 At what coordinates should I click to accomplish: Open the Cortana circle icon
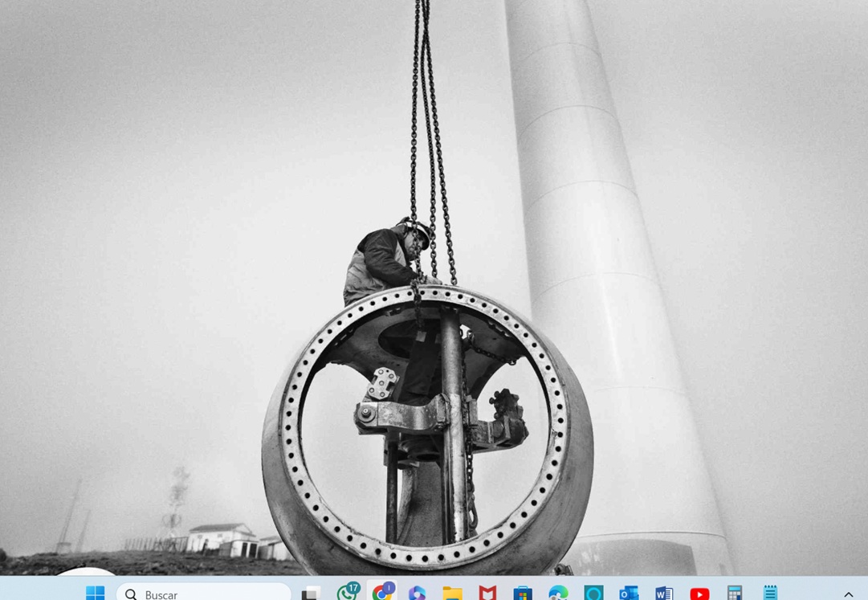(x=593, y=594)
